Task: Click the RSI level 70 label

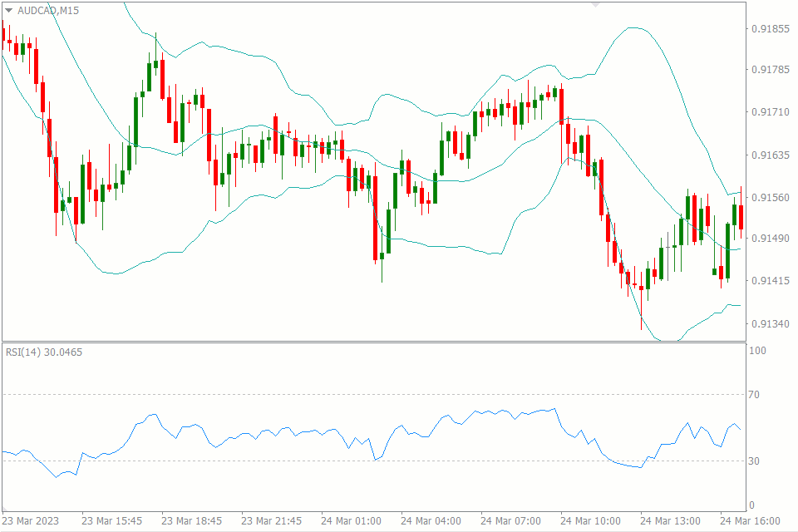Action: click(x=754, y=394)
